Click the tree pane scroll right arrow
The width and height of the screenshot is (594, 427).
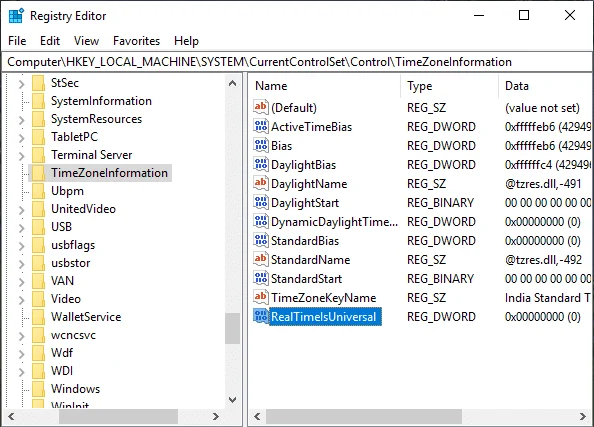(x=216, y=416)
